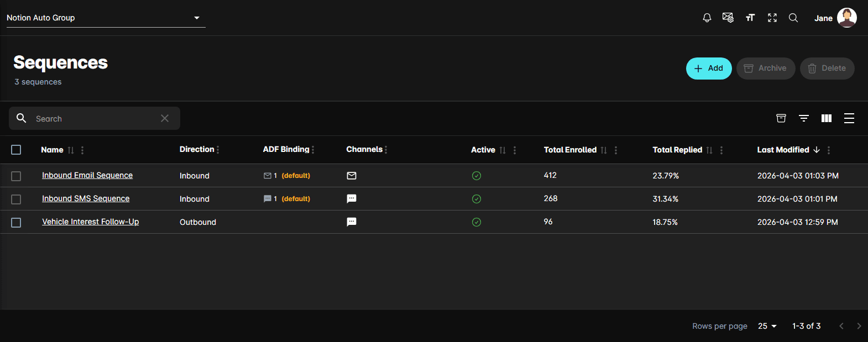Image resolution: width=868 pixels, height=342 pixels.
Task: Click the 412 Total Enrolled value
Action: [550, 175]
